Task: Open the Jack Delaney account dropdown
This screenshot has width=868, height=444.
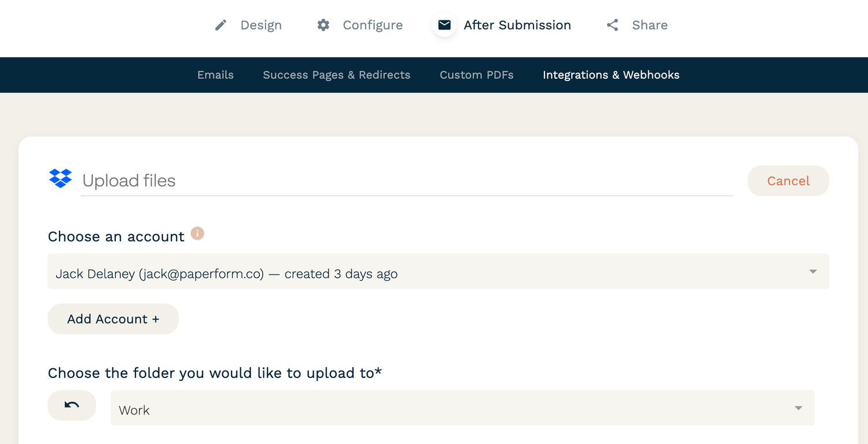Action: click(x=438, y=271)
